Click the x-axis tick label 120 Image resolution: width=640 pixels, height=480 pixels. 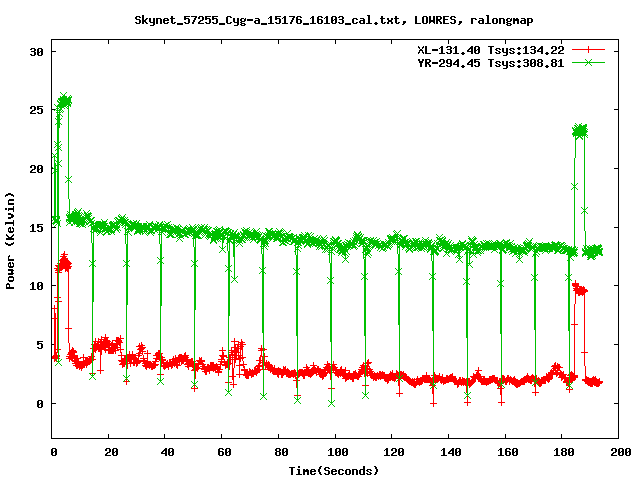coord(394,452)
